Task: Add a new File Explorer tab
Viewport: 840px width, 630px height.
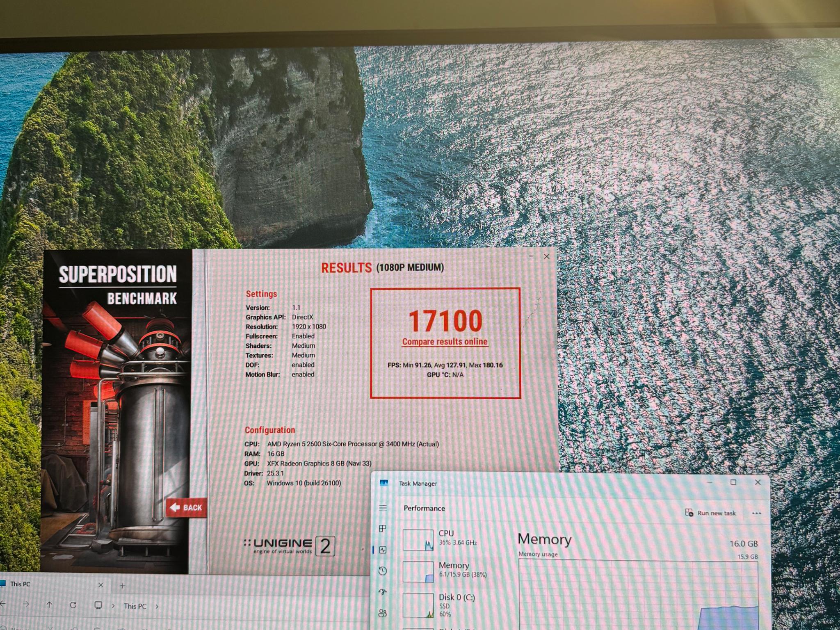Action: click(x=122, y=586)
